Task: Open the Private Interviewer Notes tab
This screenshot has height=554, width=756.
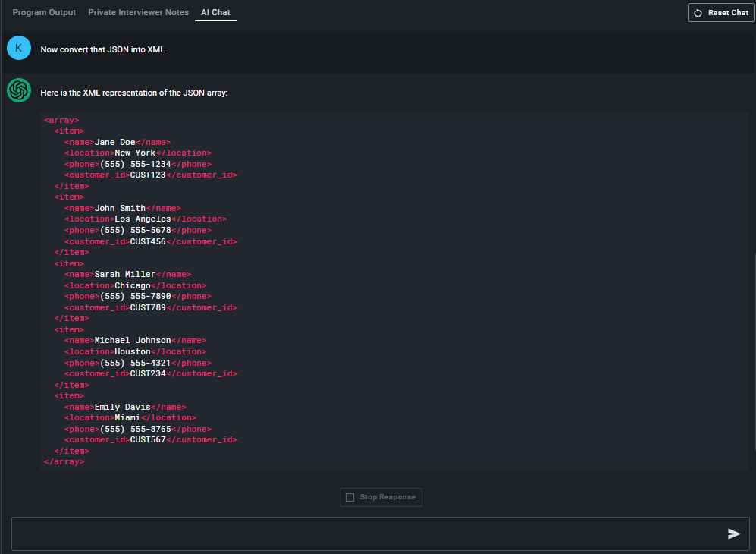Action: tap(138, 12)
